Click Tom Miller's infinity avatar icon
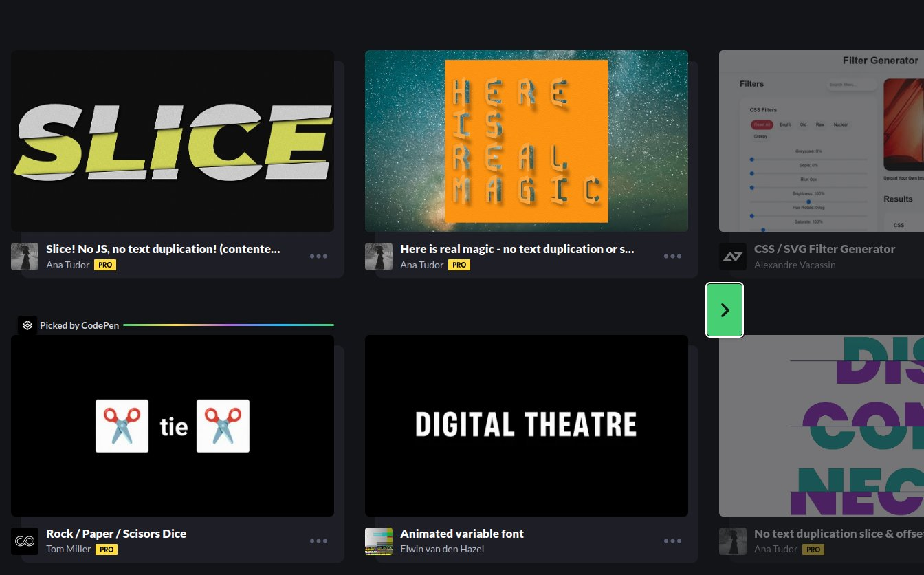This screenshot has width=924, height=575. [25, 541]
